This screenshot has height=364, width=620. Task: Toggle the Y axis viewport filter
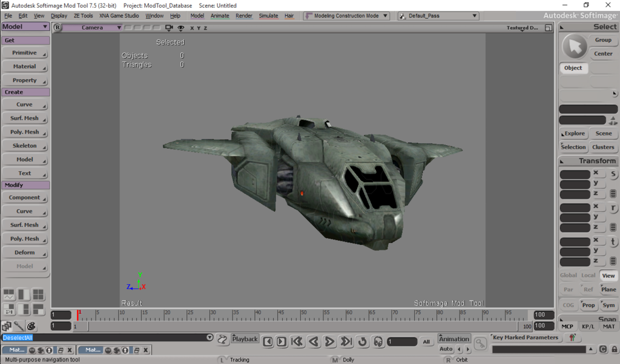[x=199, y=28]
